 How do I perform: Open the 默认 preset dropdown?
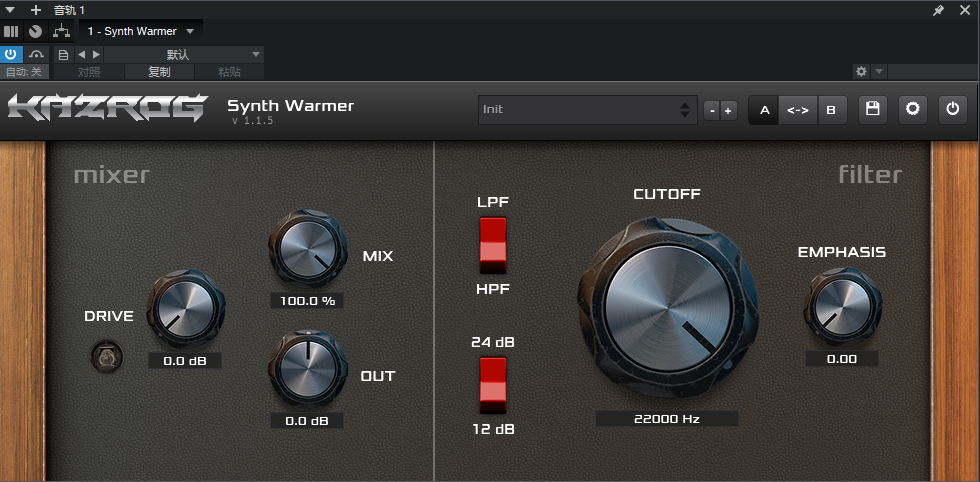point(184,55)
